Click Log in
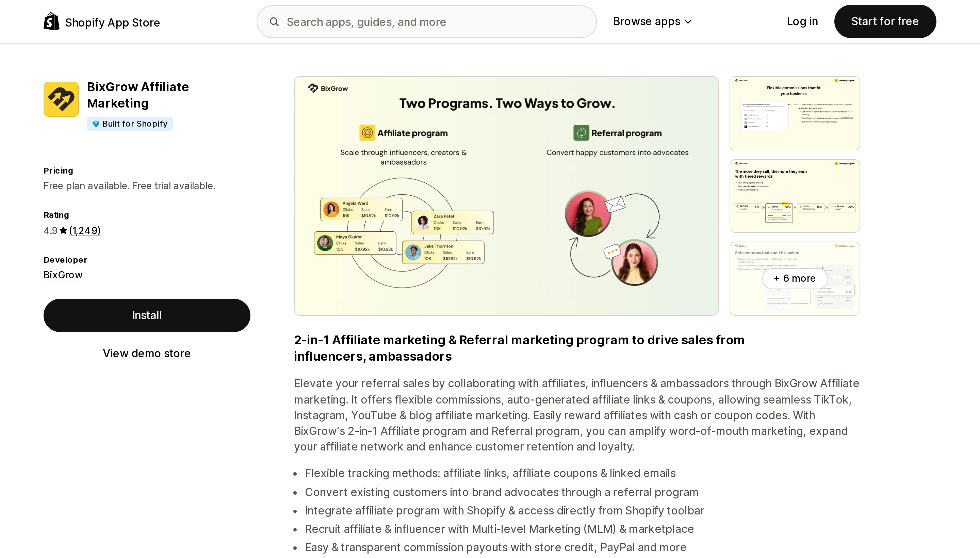 click(x=802, y=21)
